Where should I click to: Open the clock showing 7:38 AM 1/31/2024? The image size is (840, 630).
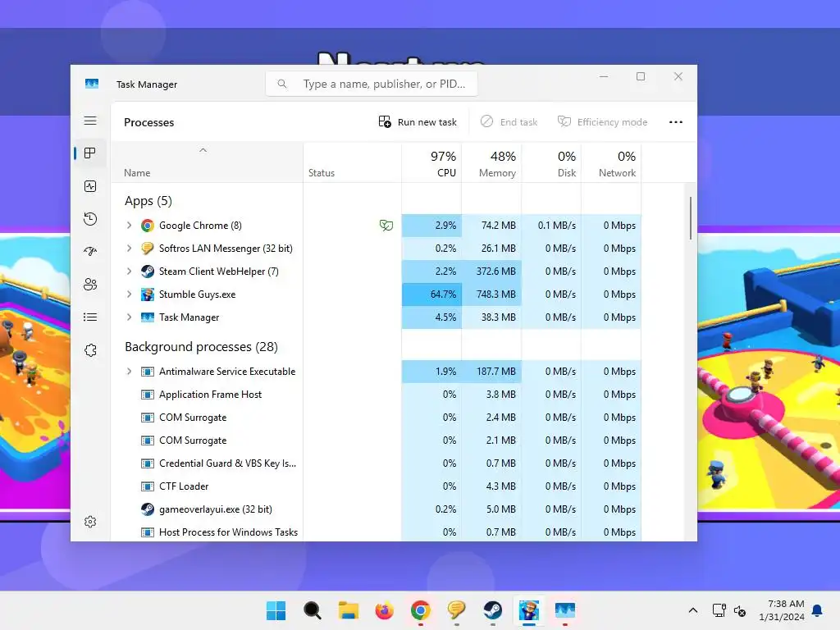tap(782, 610)
